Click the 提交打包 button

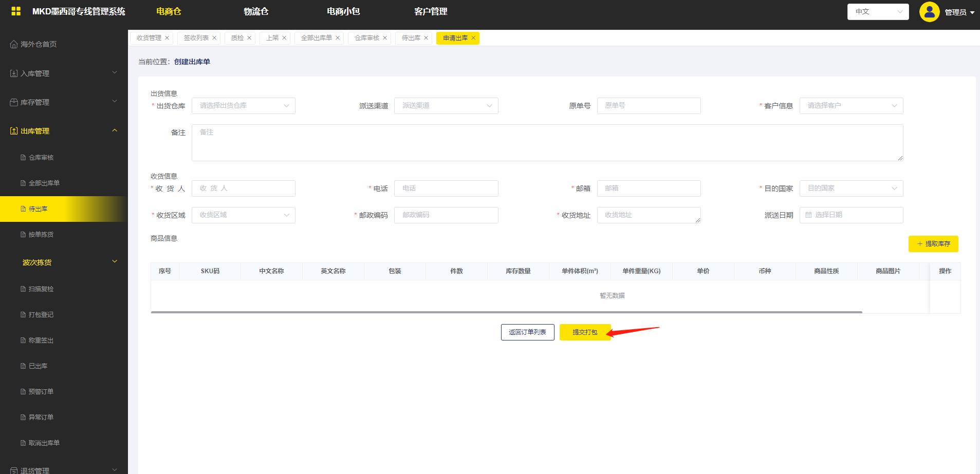[x=585, y=332]
